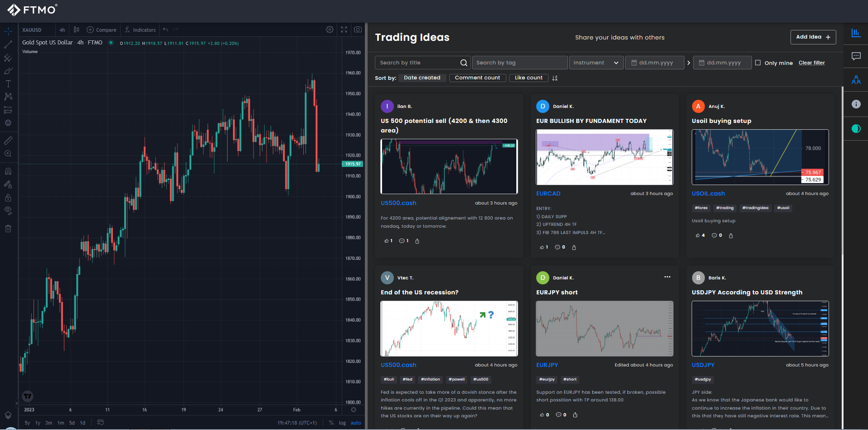Viewport: 868px width, 430px height.
Task: Take a chart snapshot with camera icon
Action: [358, 29]
